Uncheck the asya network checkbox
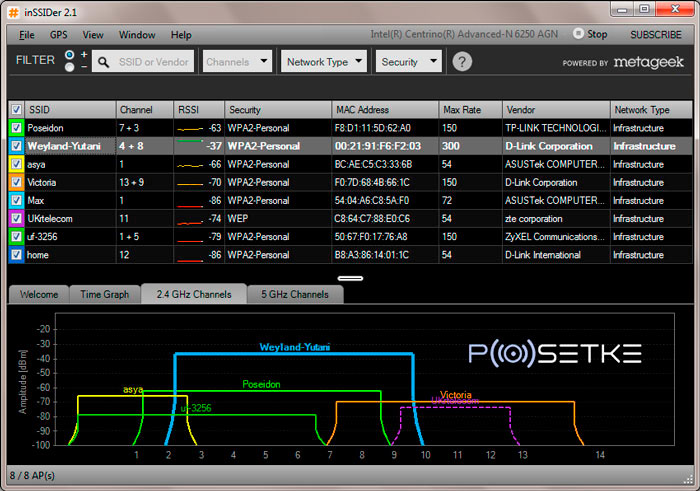The height and width of the screenshot is (491, 700). click(16, 164)
